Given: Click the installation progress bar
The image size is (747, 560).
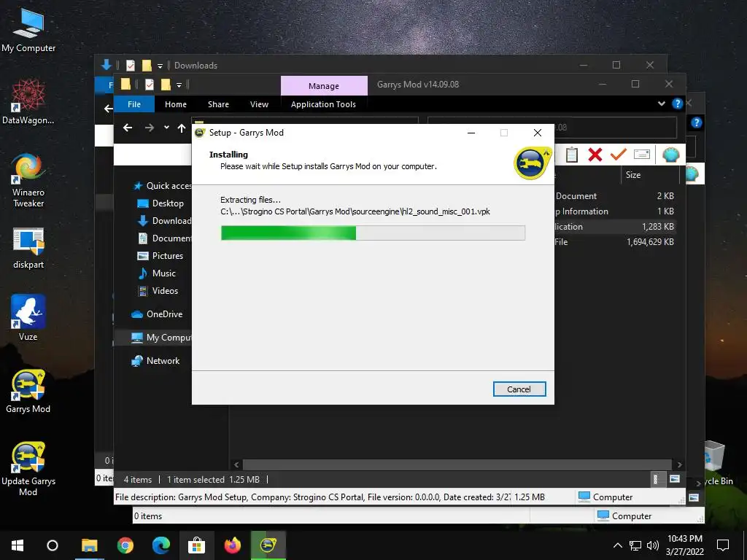Looking at the screenshot, I should (373, 233).
